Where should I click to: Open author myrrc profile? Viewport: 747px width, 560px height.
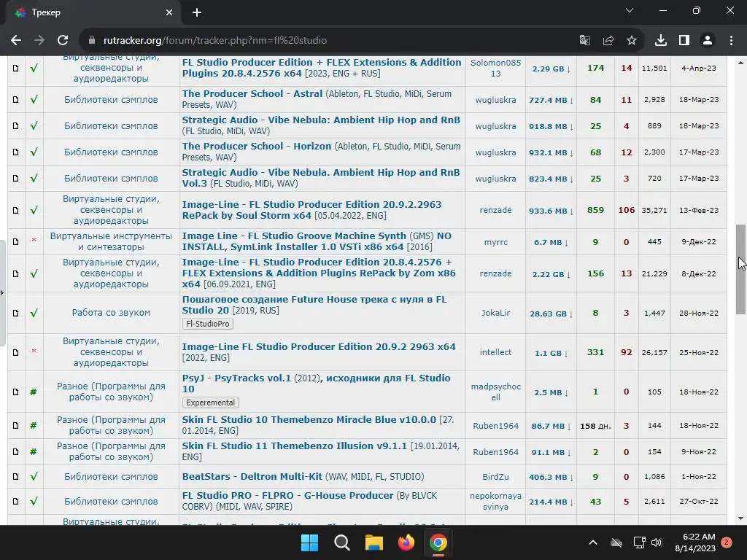pyautogui.click(x=495, y=242)
